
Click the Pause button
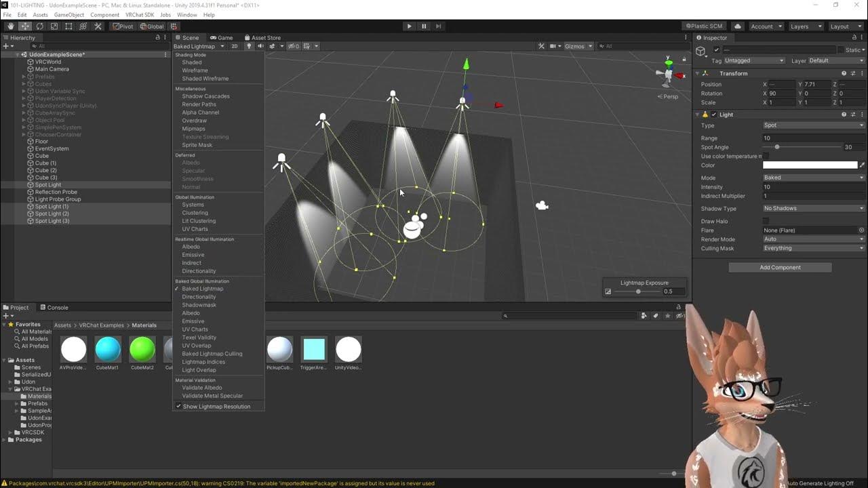424,26
